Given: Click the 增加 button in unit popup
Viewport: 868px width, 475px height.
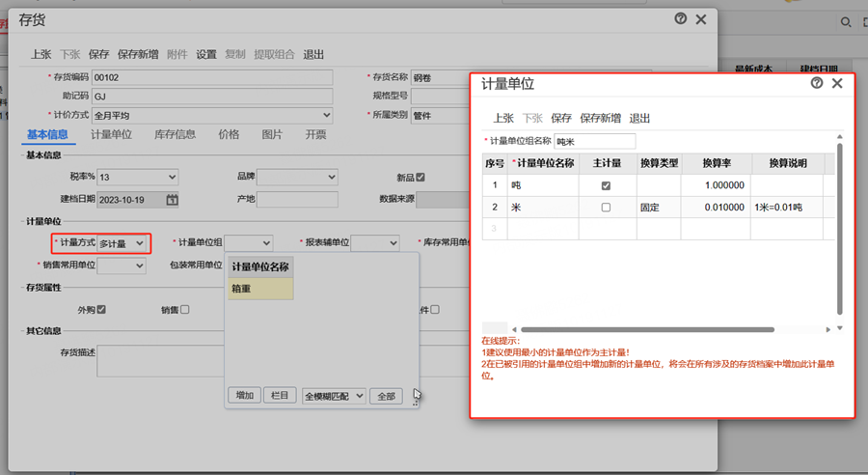Looking at the screenshot, I should (x=245, y=396).
